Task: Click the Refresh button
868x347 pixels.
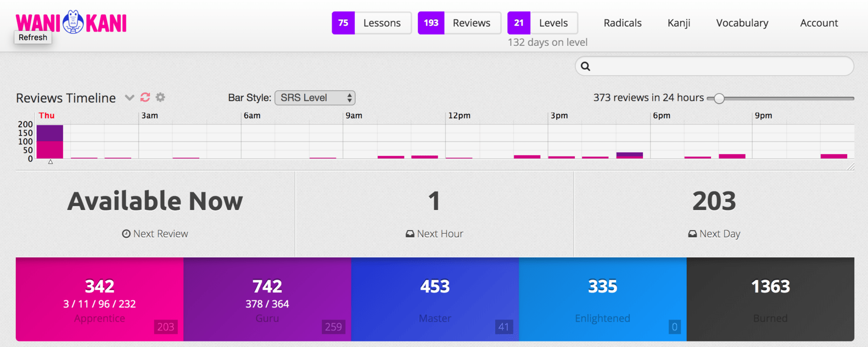Action: click(33, 37)
